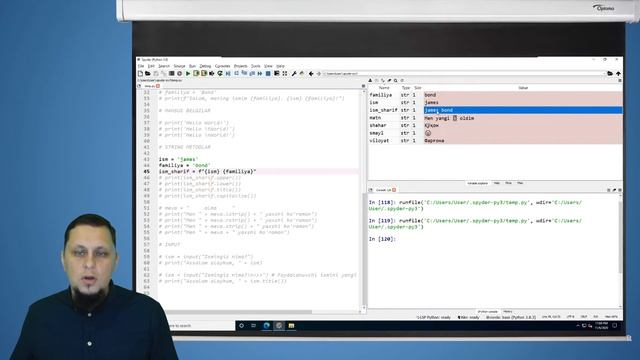Go forward to next cursor position
Image resolution: width=640 pixels, height=360 pixels.
coord(319,73)
